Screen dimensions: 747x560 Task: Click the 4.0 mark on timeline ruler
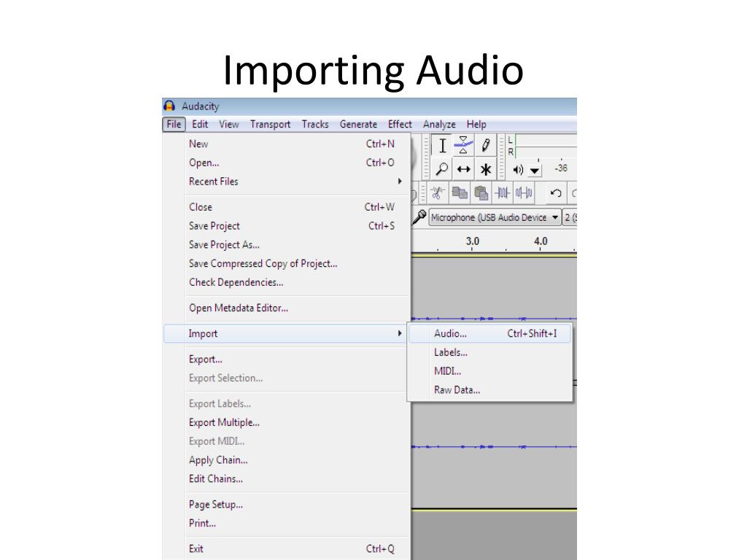[541, 241]
